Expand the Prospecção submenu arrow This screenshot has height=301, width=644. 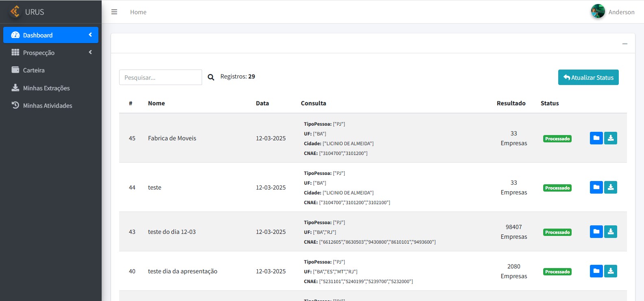(x=90, y=52)
